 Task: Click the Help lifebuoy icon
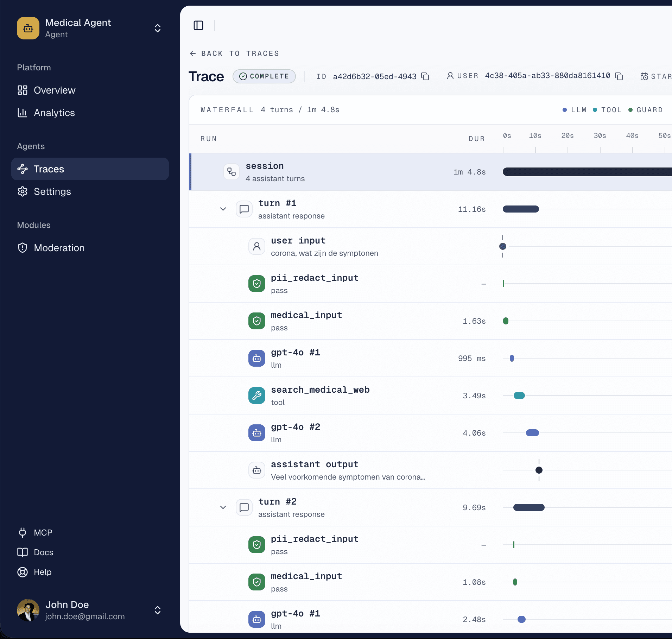[x=23, y=572]
